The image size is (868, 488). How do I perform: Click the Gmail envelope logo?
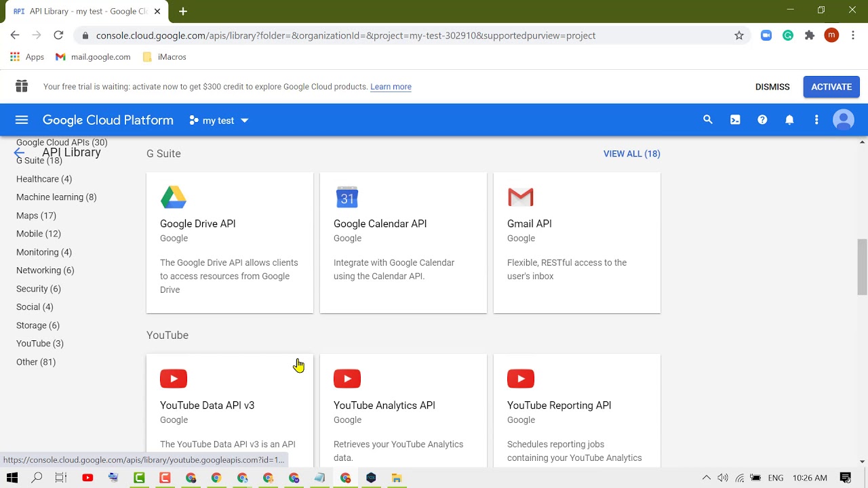(521, 197)
